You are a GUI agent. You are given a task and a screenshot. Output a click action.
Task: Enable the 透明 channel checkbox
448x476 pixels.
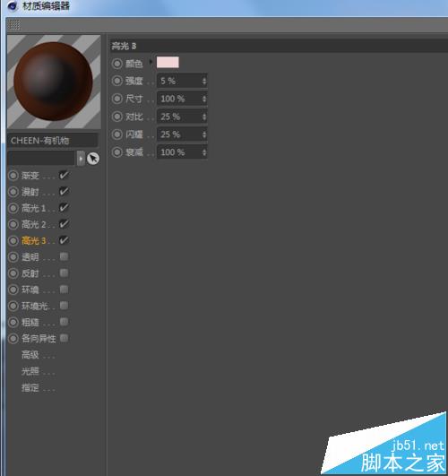tap(64, 256)
